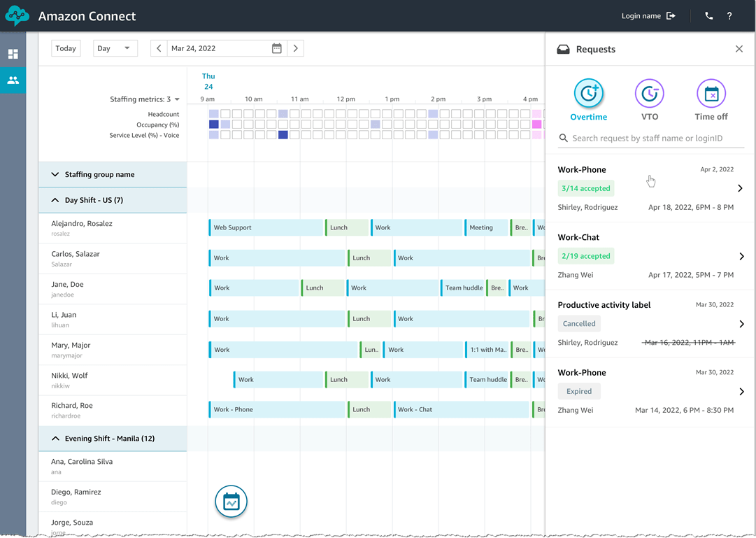
Task: Select a heatmap cell in the Occupancy row
Action: point(215,125)
